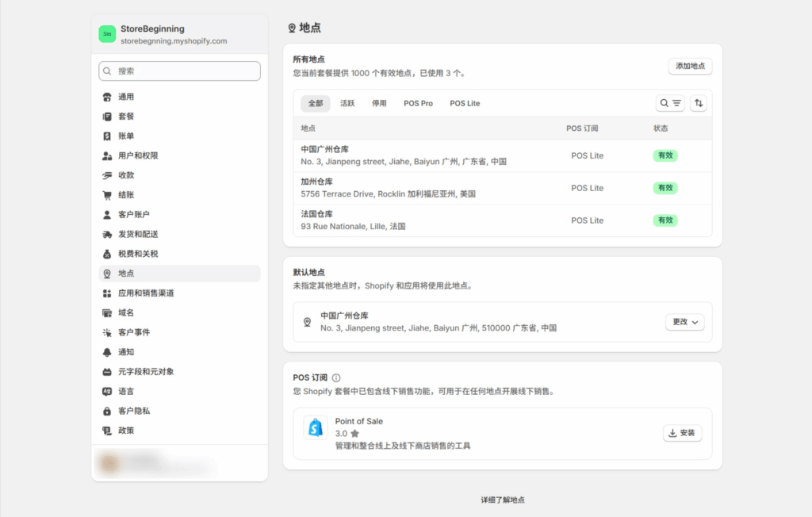Click the POS 订阅 info icon

click(336, 378)
